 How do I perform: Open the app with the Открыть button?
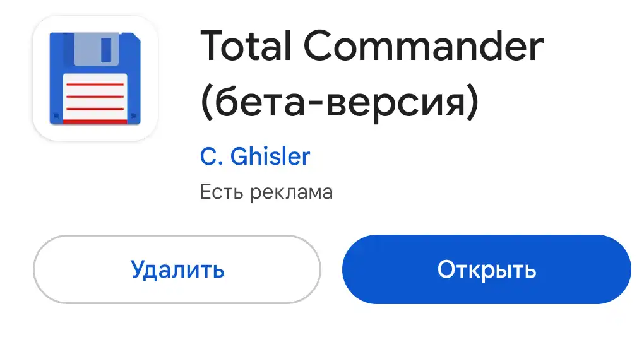click(x=486, y=269)
